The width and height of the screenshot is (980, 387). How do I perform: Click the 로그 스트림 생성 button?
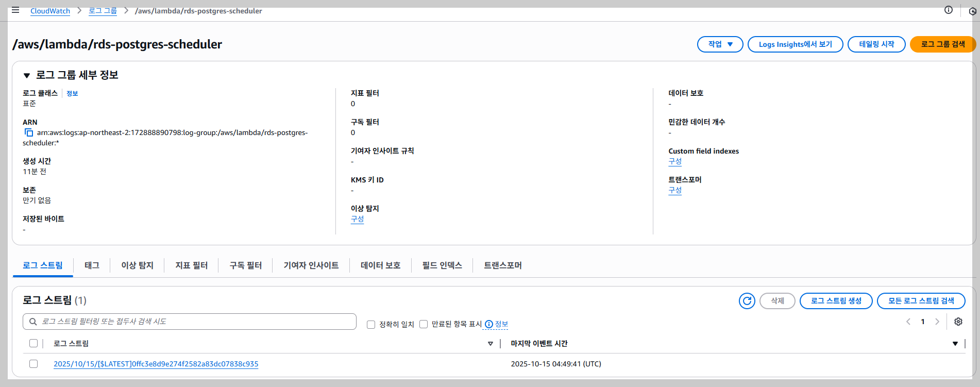pos(836,301)
